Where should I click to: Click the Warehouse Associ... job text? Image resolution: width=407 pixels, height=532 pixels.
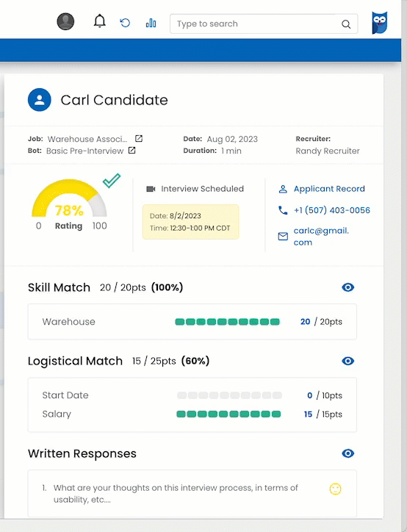[87, 139]
